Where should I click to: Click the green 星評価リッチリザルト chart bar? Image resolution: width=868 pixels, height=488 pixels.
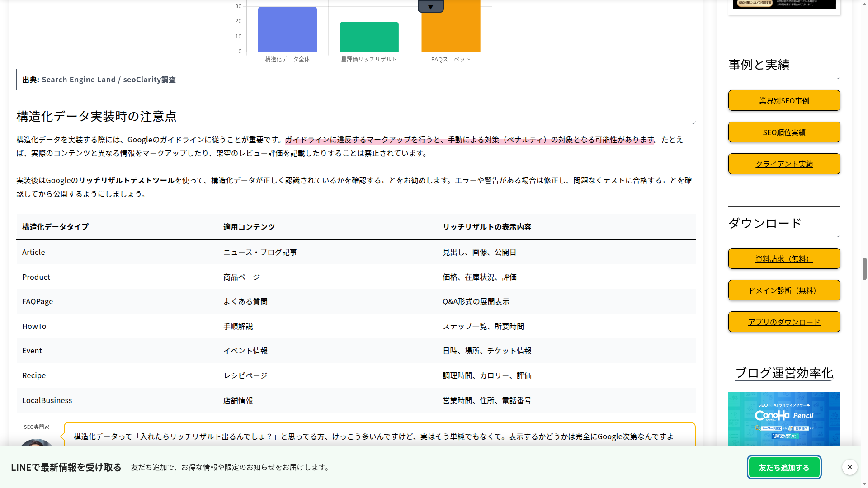pos(369,37)
